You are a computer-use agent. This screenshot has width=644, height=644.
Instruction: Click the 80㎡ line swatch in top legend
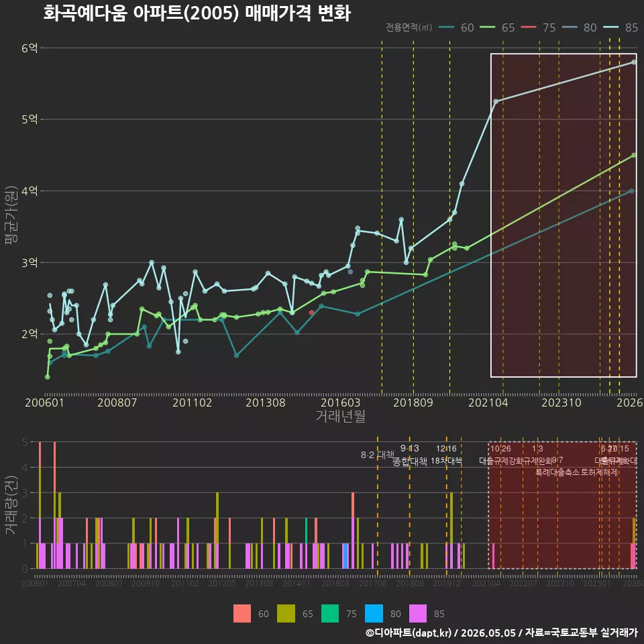(570, 28)
